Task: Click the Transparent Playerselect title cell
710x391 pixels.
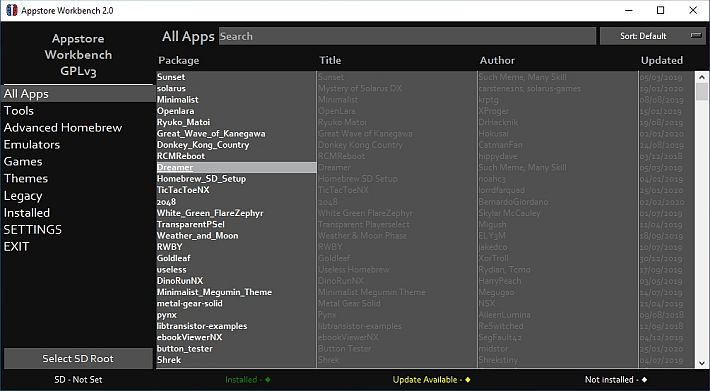Action: tap(364, 224)
